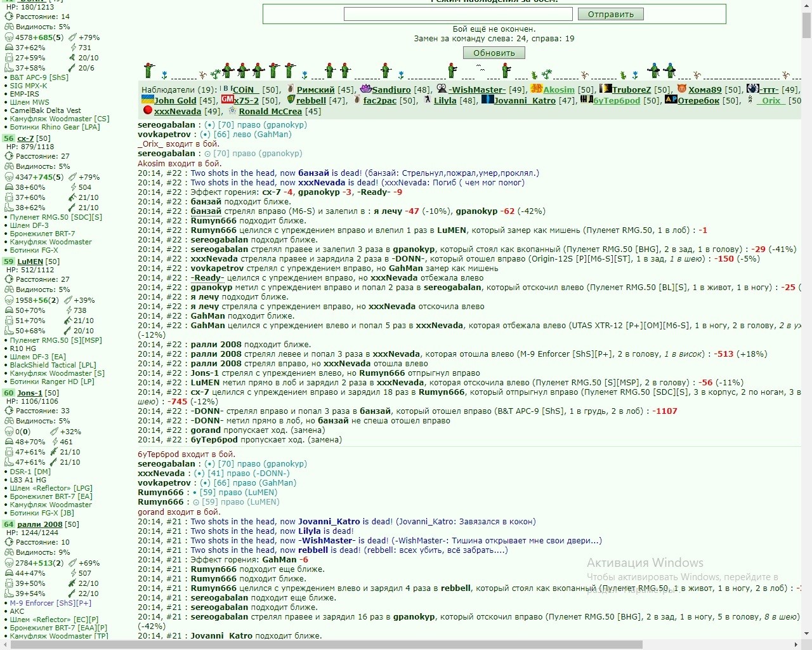812x650 pixels.
Task: Click the lightning icon beside 504
Action: tap(73, 187)
